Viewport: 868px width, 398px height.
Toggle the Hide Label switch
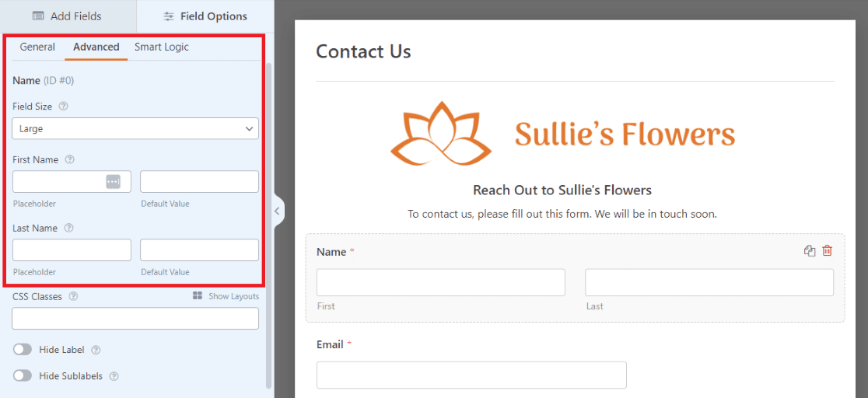click(23, 350)
